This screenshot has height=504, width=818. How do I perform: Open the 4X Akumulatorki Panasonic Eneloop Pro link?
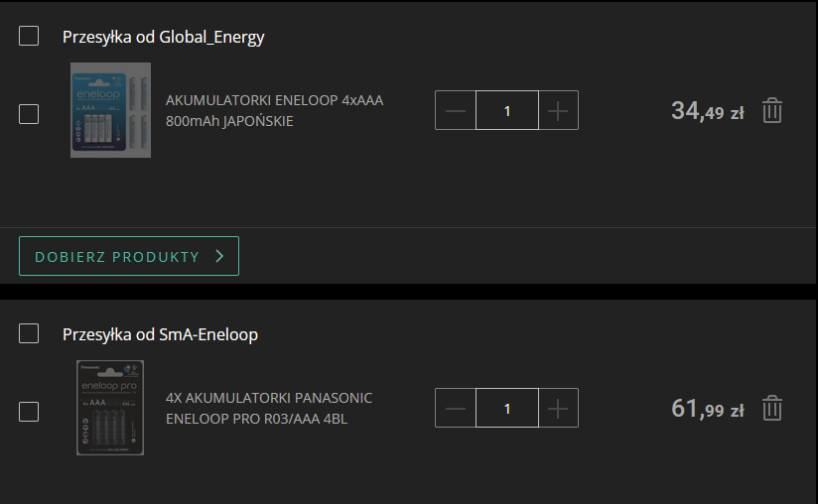[x=268, y=408]
